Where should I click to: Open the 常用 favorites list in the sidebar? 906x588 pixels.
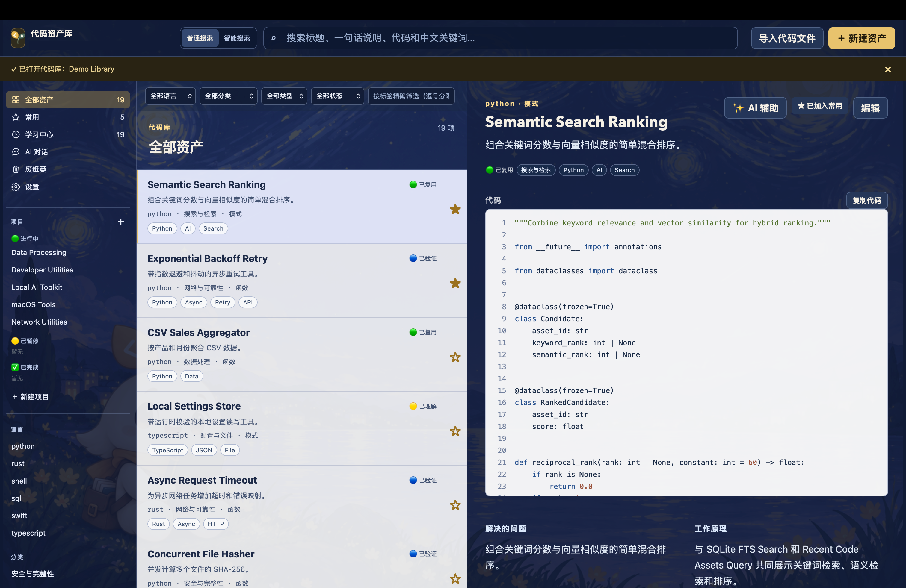pyautogui.click(x=68, y=117)
